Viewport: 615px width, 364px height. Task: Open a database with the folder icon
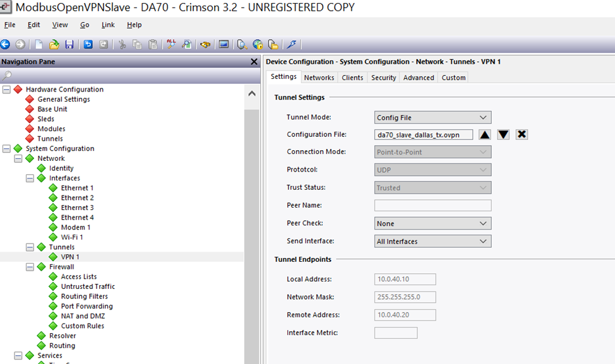(x=54, y=45)
